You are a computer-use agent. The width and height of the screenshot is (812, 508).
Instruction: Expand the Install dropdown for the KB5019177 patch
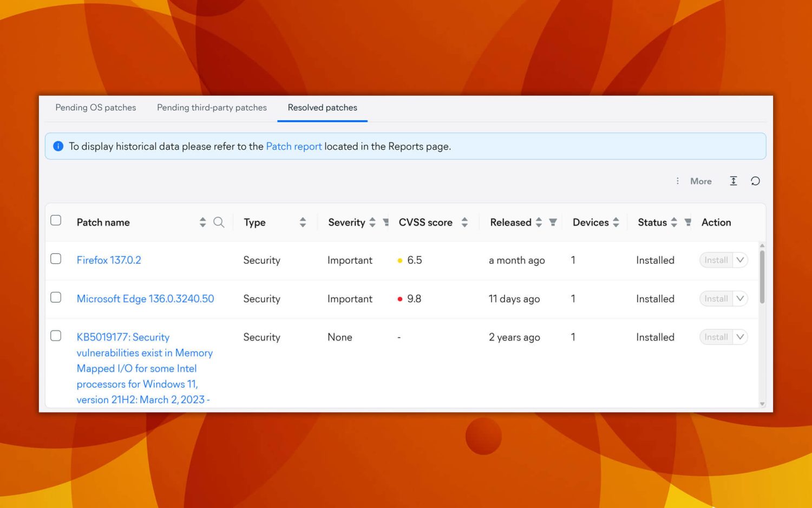click(x=739, y=337)
